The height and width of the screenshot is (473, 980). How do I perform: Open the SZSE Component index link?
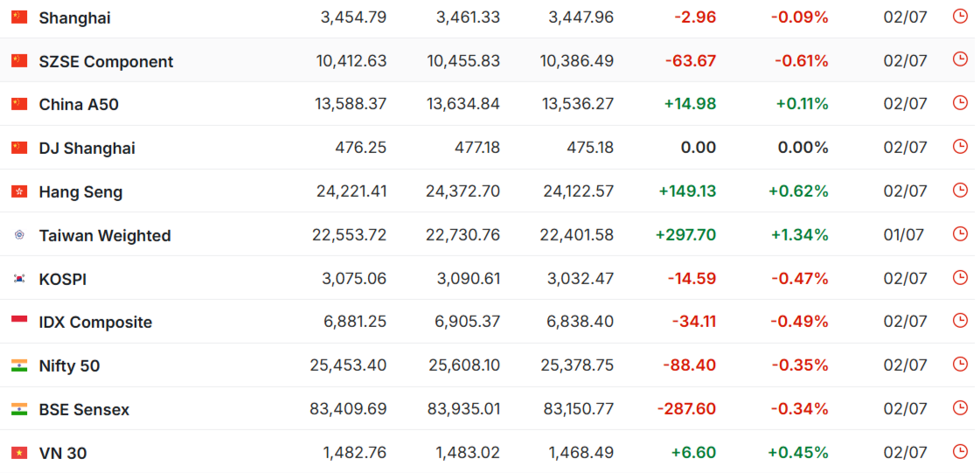pyautogui.click(x=107, y=61)
